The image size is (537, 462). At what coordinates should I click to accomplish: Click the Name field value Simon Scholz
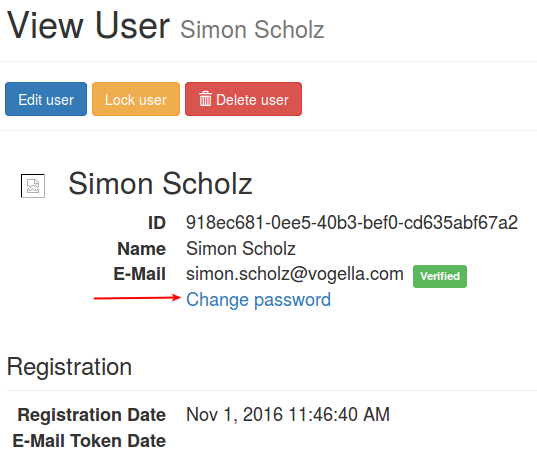coord(241,249)
